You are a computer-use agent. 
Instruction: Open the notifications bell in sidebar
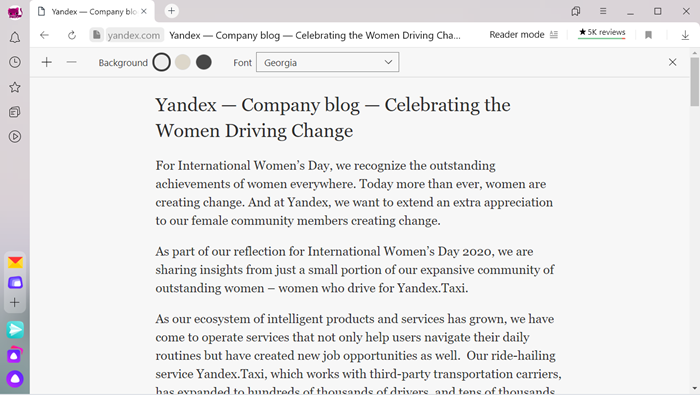tap(15, 37)
